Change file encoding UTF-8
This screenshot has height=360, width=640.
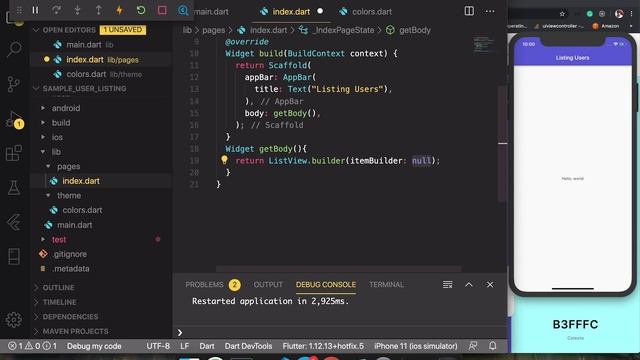[x=158, y=346]
